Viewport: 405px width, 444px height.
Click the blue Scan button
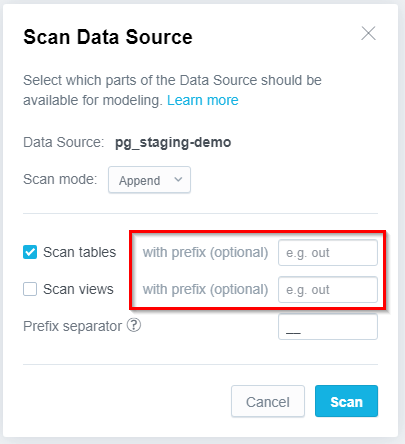pyautogui.click(x=346, y=401)
